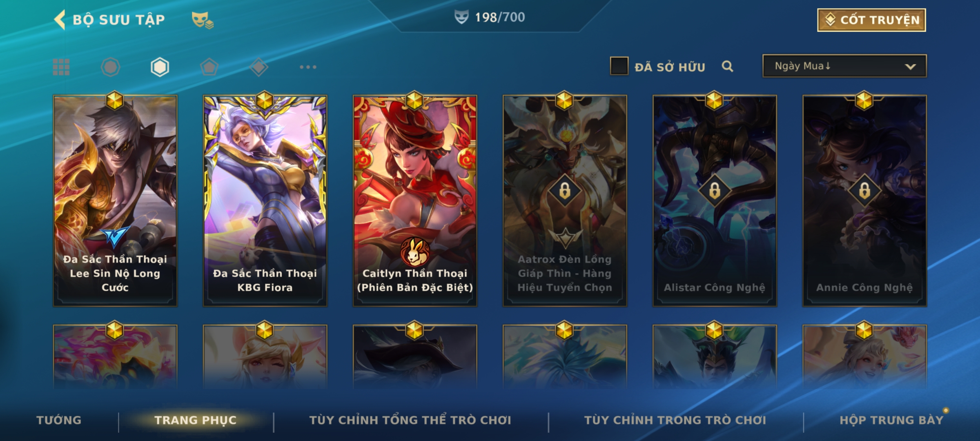The height and width of the screenshot is (441, 980).
Task: Open the golden mask with coins icon
Action: 203,20
